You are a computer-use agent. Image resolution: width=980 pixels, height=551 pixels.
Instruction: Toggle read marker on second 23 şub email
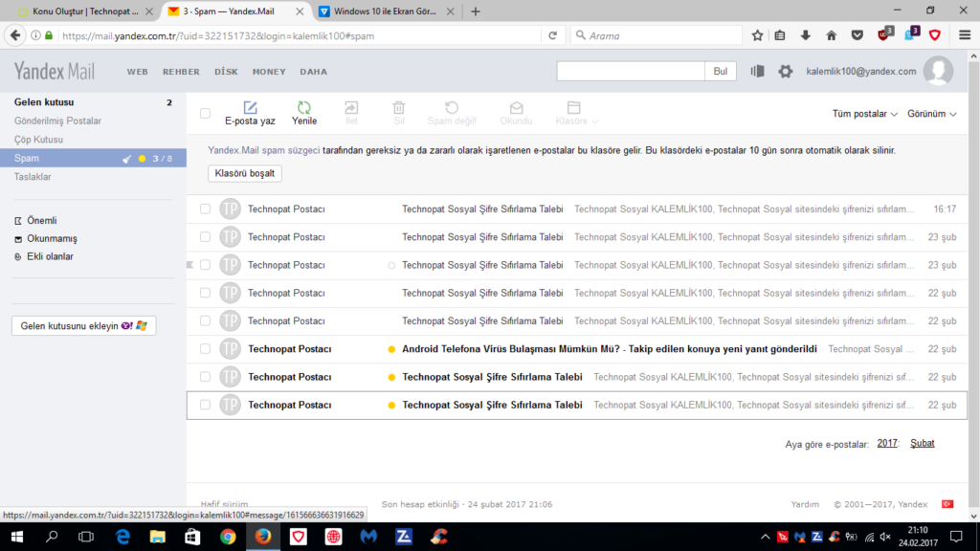[x=391, y=266]
